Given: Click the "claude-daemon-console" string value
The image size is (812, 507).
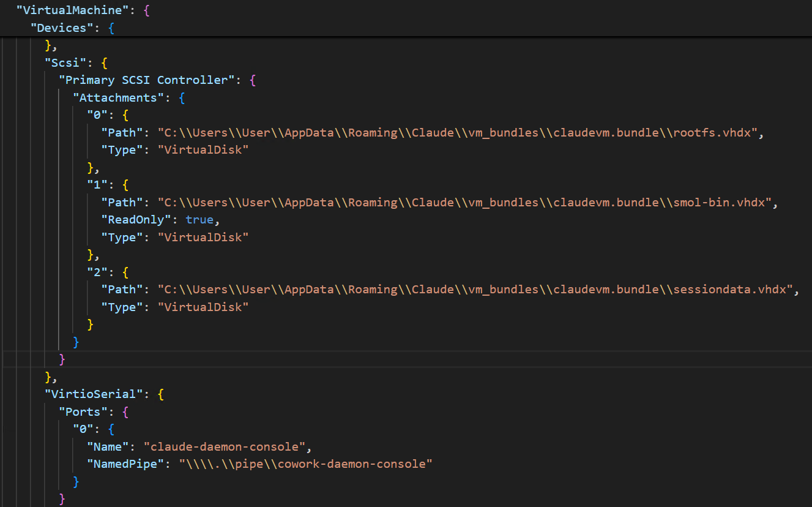Looking at the screenshot, I should 225,446.
